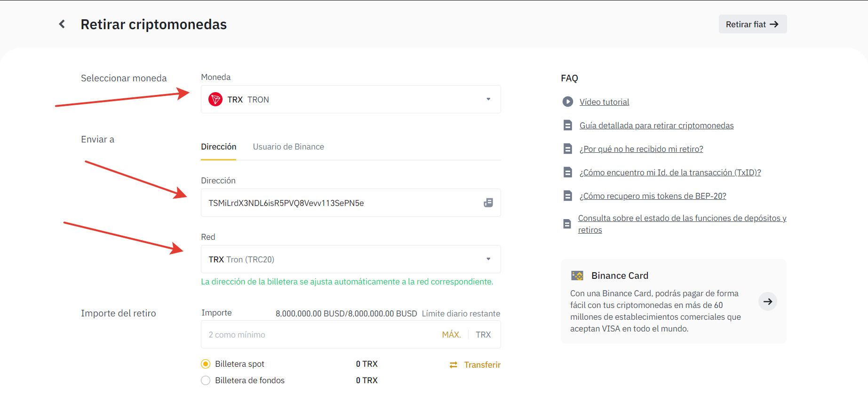Click the Enviar a label
The image size is (868, 402).
pos(97,139)
